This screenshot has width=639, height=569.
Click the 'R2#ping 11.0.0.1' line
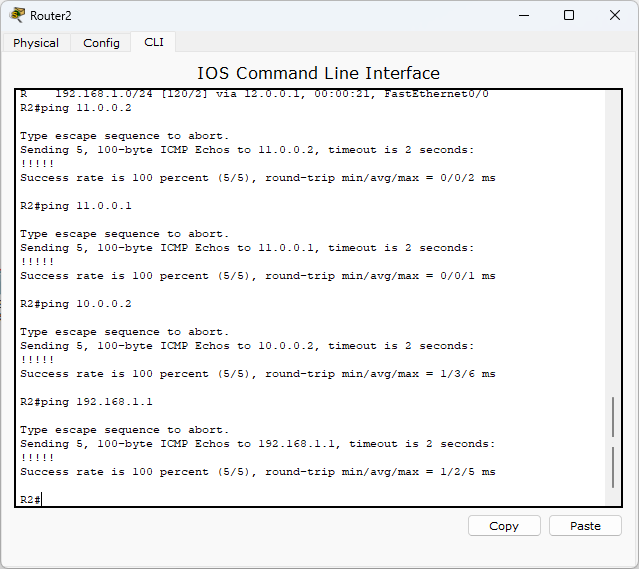76,206
